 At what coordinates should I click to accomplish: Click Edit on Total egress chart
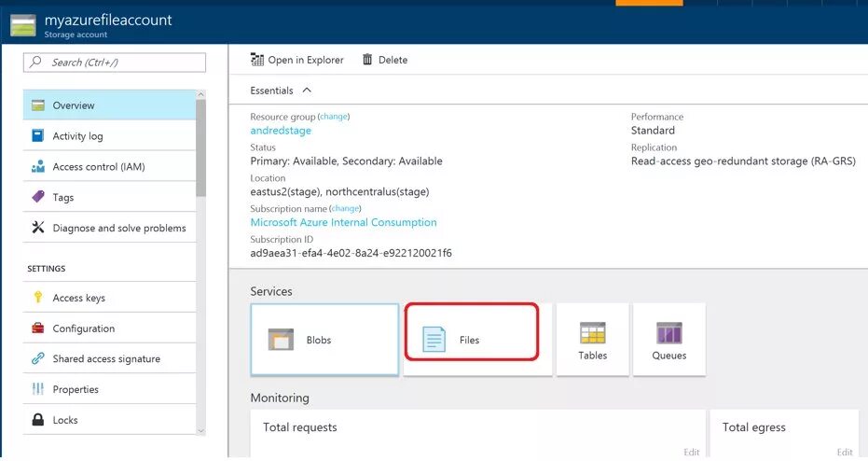845,452
